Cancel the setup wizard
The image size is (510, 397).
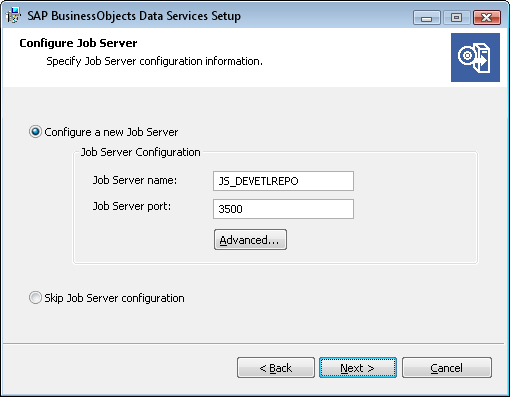[447, 368]
